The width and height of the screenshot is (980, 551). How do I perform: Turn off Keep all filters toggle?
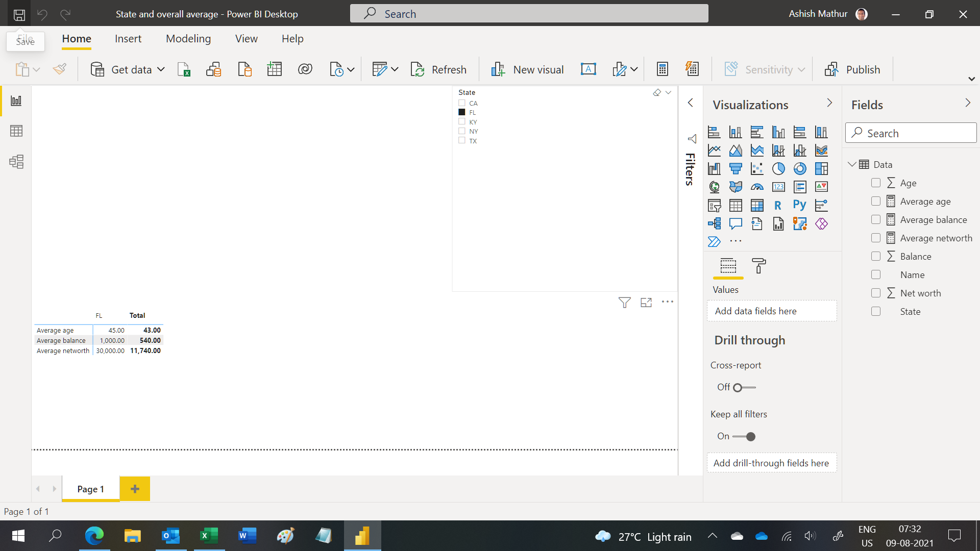pos(744,437)
